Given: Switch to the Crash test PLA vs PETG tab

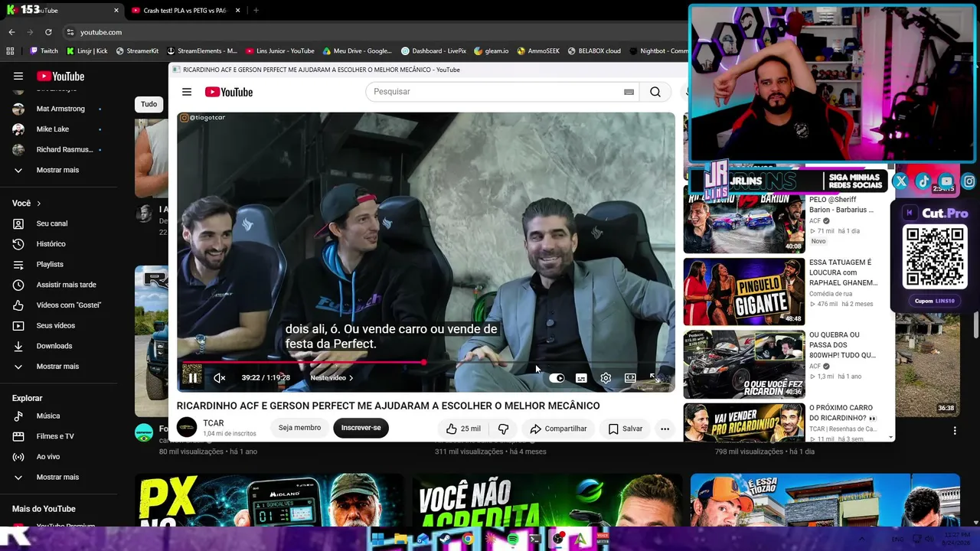Looking at the screenshot, I should [185, 11].
